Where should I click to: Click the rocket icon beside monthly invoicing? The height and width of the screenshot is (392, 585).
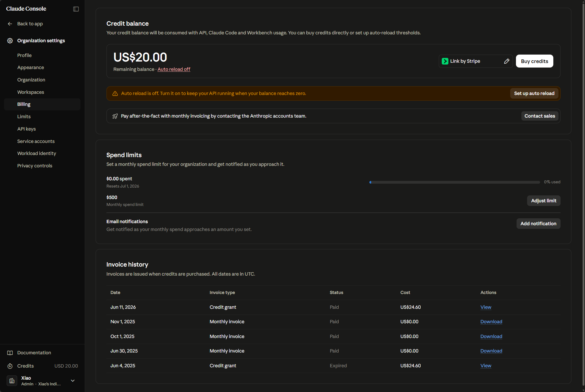pos(115,116)
